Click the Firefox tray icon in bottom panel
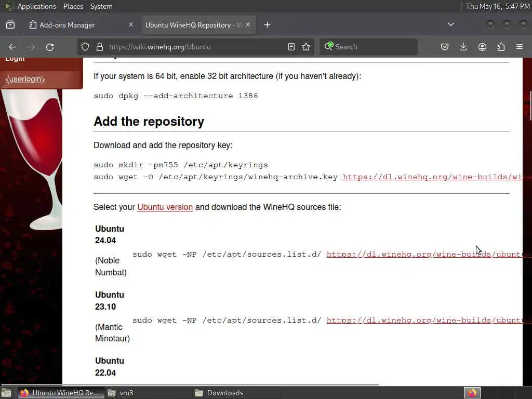Image resolution: width=532 pixels, height=399 pixels. click(x=472, y=393)
